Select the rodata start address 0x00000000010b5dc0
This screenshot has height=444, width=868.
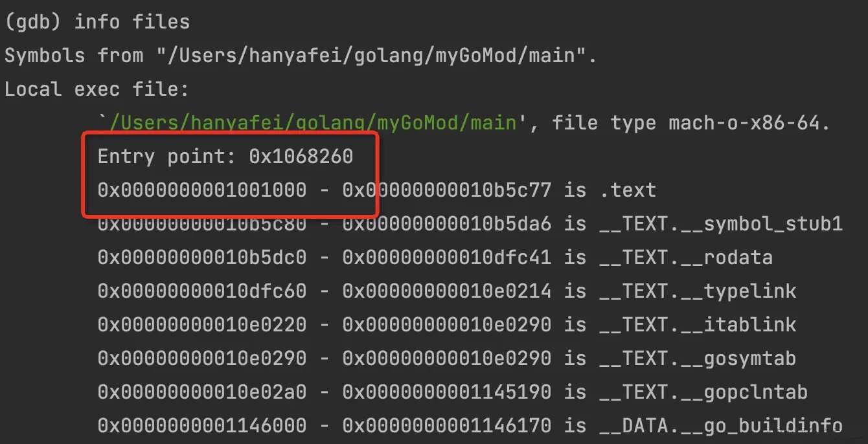point(201,258)
